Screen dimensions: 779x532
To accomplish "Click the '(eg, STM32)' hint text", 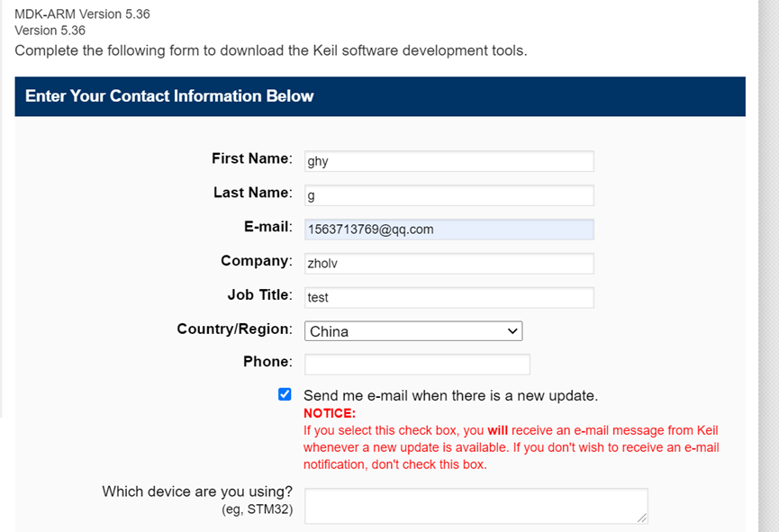I will pos(257,509).
